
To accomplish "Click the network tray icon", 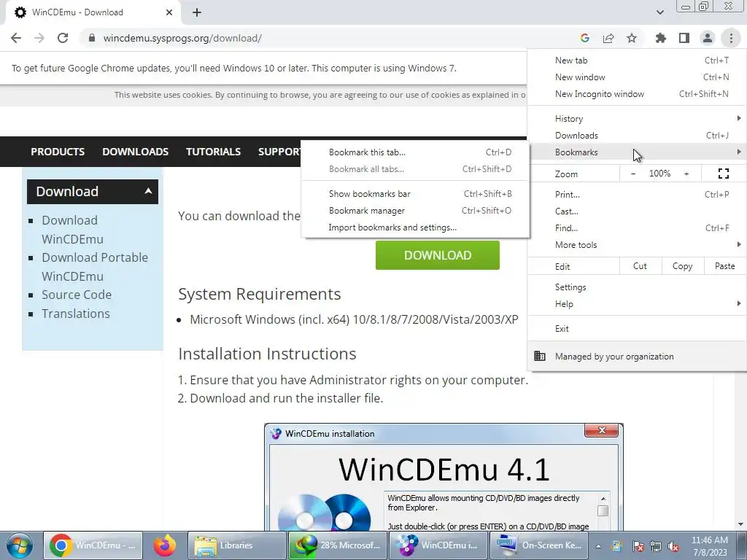I will coord(656,546).
